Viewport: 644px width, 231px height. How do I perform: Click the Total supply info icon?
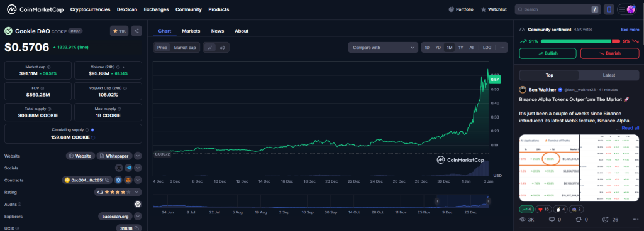tap(50, 109)
